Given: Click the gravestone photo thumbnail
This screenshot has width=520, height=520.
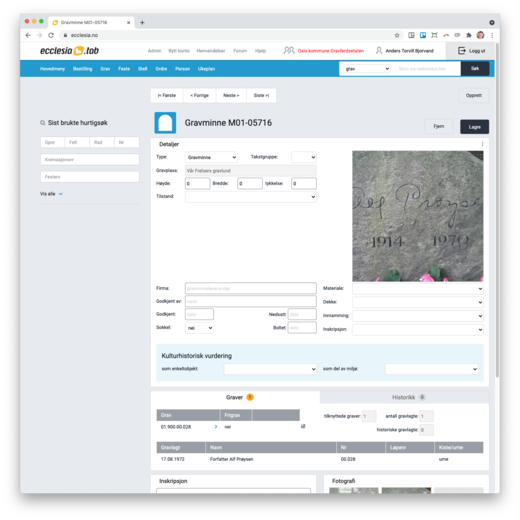Looking at the screenshot, I should [418, 216].
